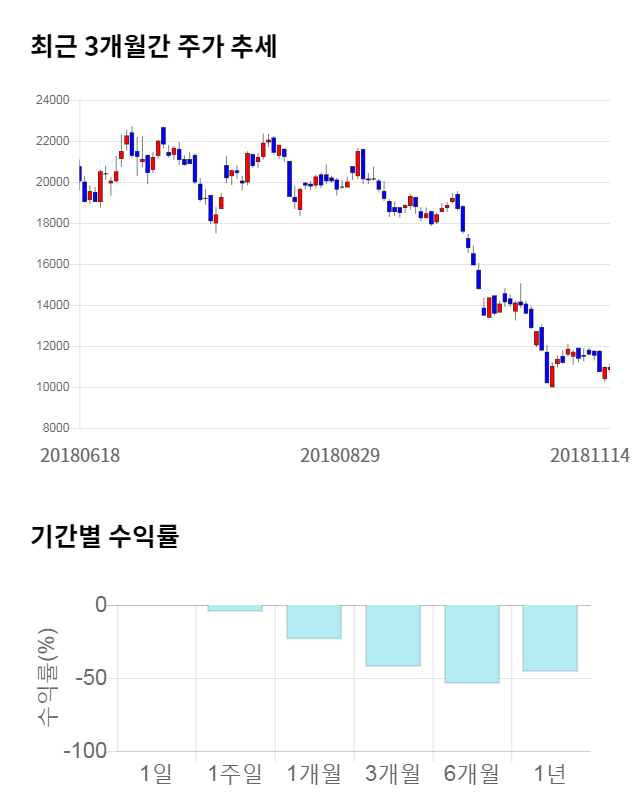Select the thin 1주일 return bar

235,608
